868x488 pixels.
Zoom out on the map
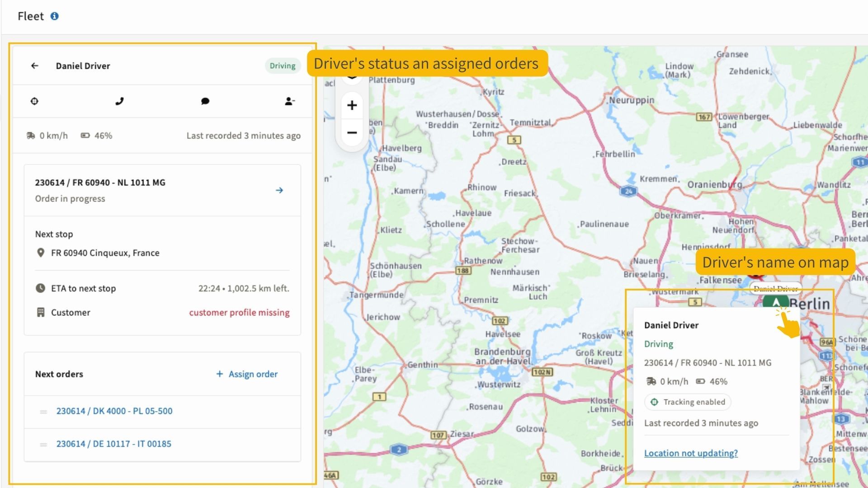pyautogui.click(x=352, y=133)
